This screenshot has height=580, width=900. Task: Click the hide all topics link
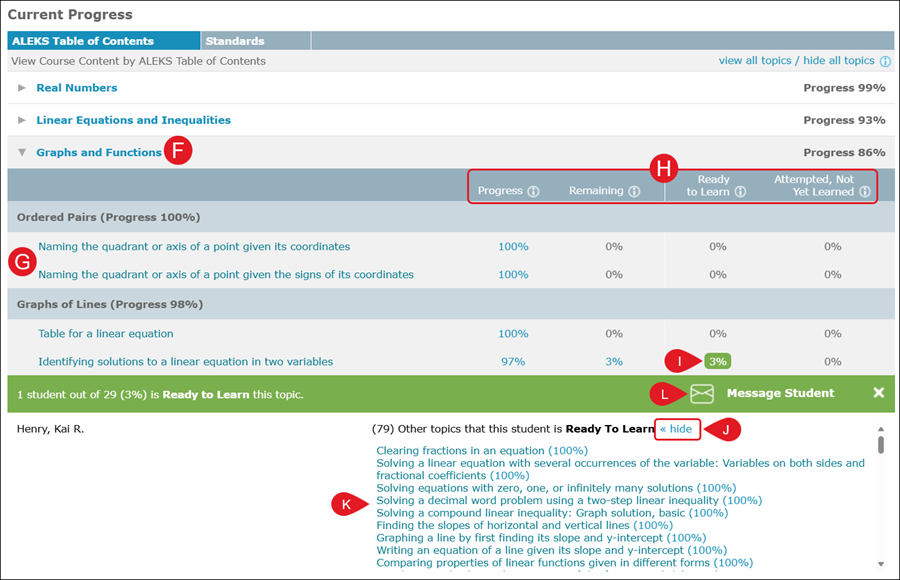[838, 61]
